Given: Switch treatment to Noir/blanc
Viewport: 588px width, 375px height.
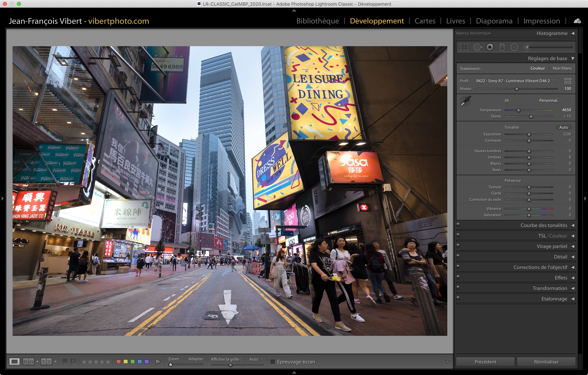Looking at the screenshot, I should point(562,68).
